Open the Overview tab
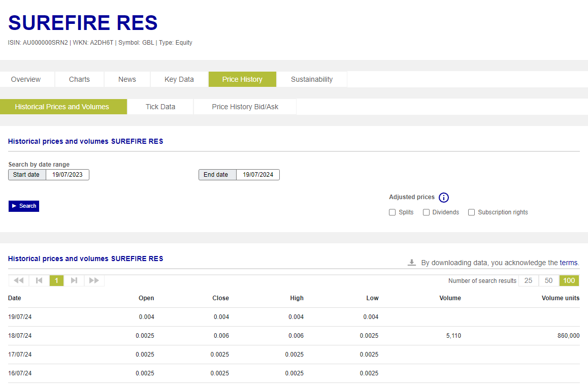This screenshot has width=588, height=384. click(x=26, y=79)
